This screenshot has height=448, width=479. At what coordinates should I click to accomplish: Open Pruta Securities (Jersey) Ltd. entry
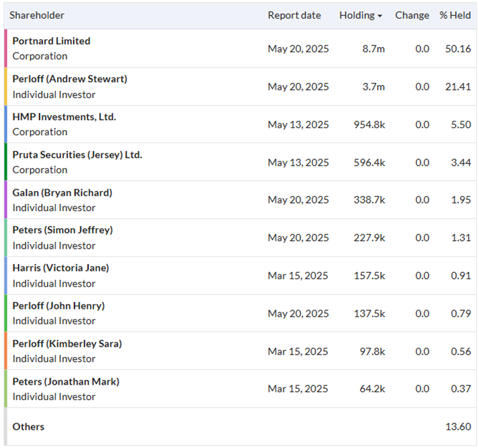tap(77, 155)
